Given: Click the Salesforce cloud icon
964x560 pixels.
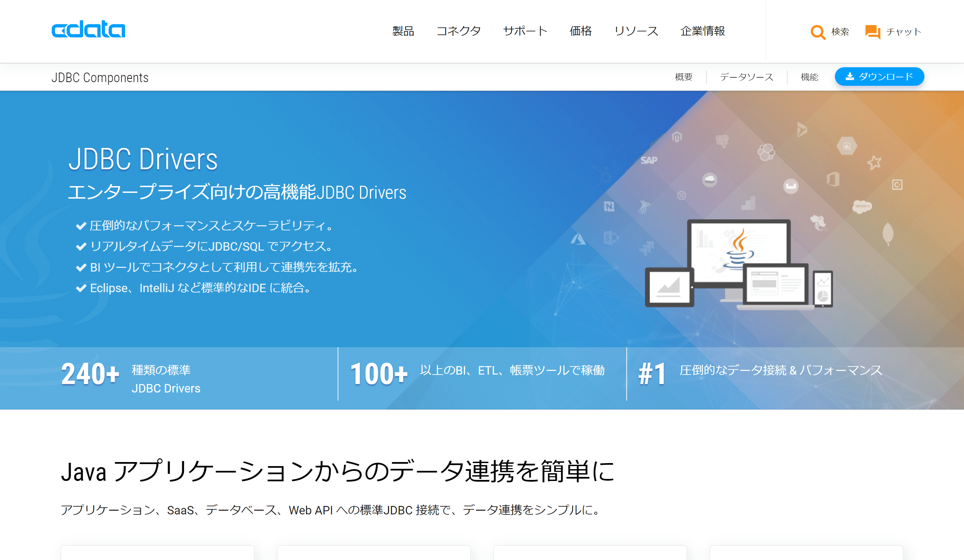Looking at the screenshot, I should [862, 206].
